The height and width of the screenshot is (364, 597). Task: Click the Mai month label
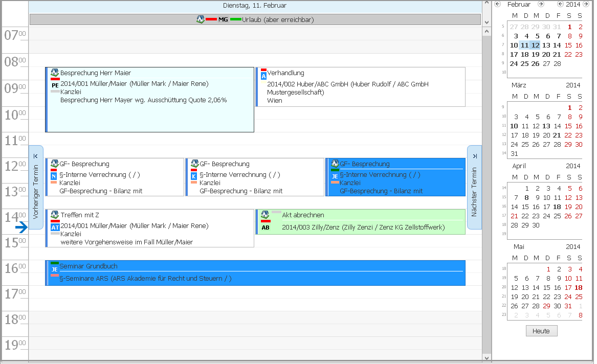pos(519,247)
